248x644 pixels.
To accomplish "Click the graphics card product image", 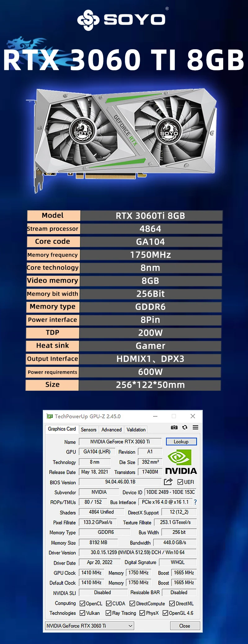I will (x=124, y=136).
